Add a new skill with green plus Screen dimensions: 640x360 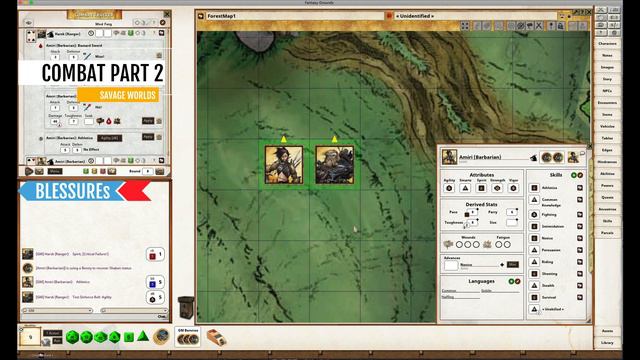pyautogui.click(x=574, y=175)
